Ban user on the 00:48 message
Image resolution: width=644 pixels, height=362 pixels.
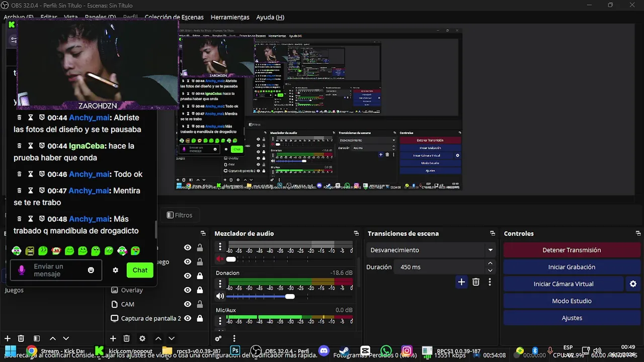[42, 219]
